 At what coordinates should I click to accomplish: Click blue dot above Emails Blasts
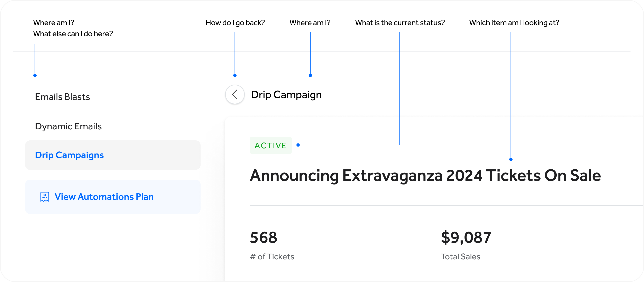pyautogui.click(x=35, y=75)
